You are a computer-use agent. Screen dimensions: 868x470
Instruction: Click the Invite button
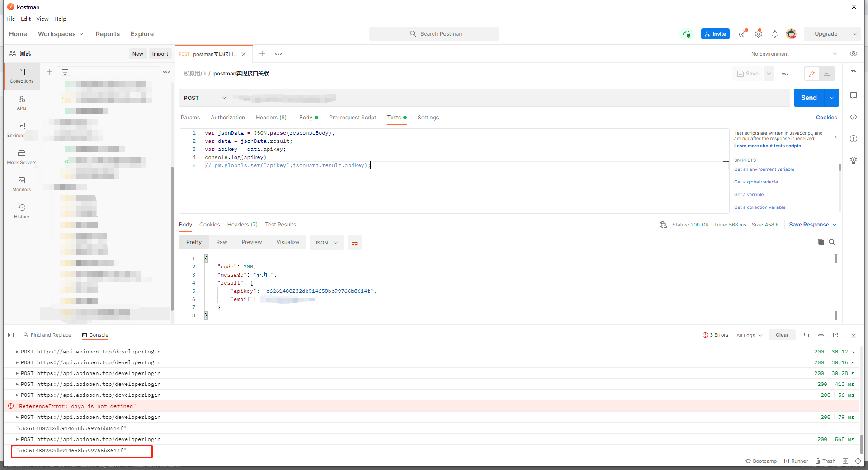pos(715,34)
